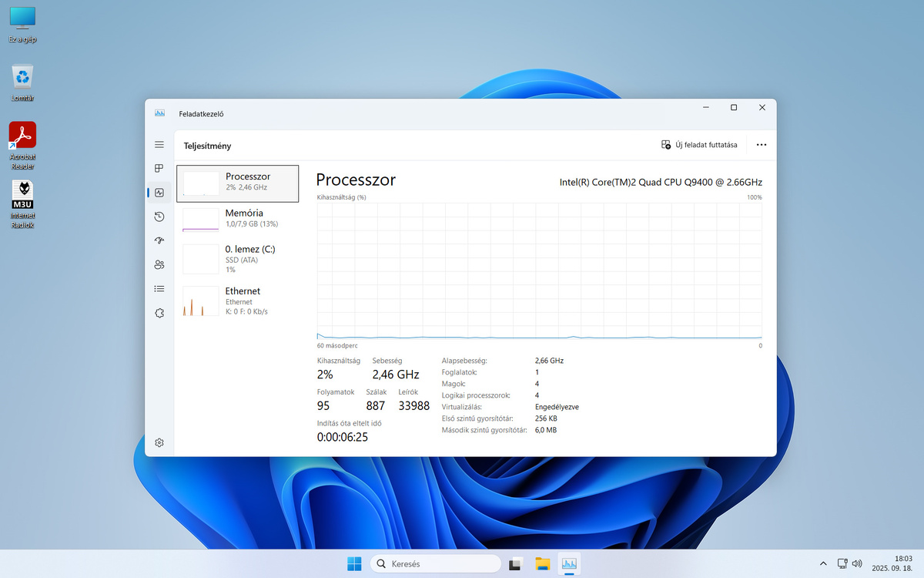924x578 pixels.
Task: Click the Processzor heading text
Action: click(x=356, y=180)
